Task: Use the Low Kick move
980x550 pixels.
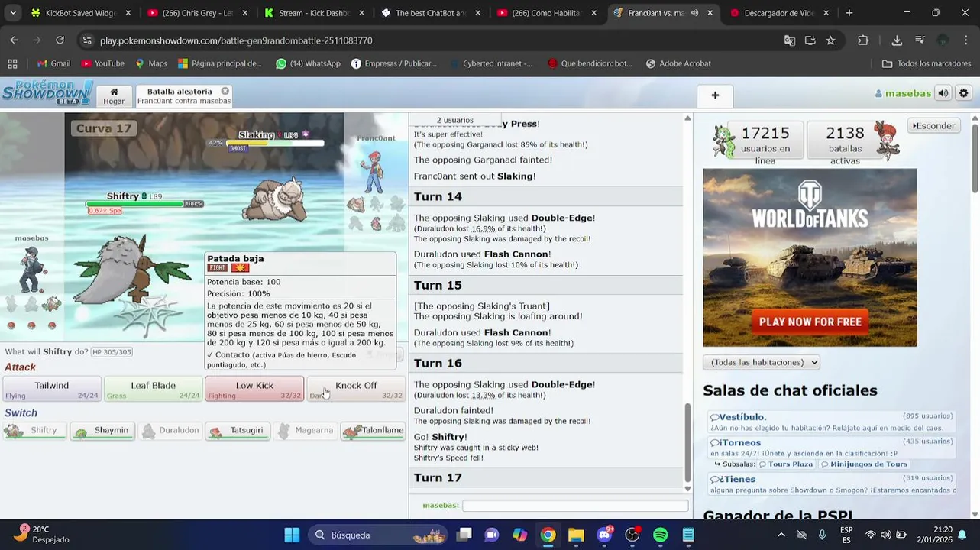Action: [254, 389]
